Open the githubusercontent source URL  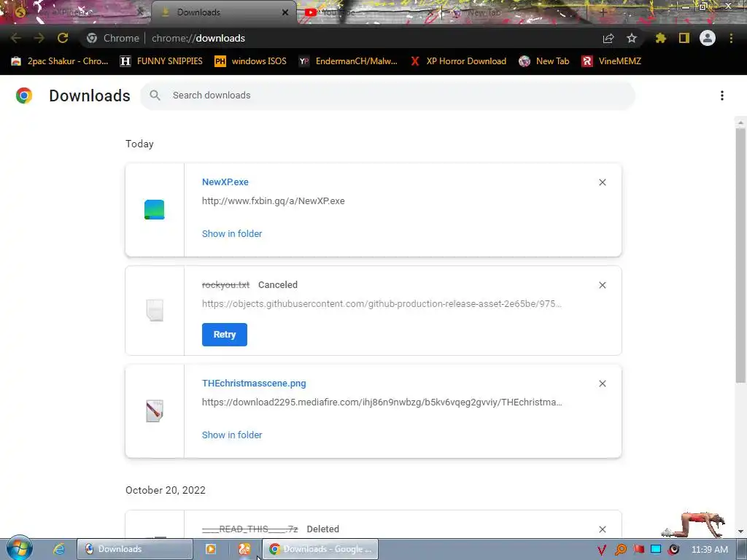coord(382,304)
